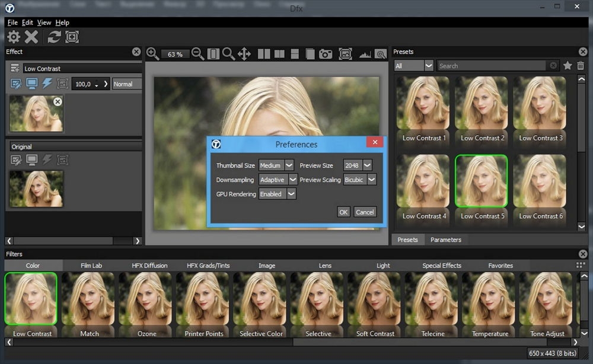Enable side-by-side comparison view icon
This screenshot has height=364, width=593.
tap(264, 54)
